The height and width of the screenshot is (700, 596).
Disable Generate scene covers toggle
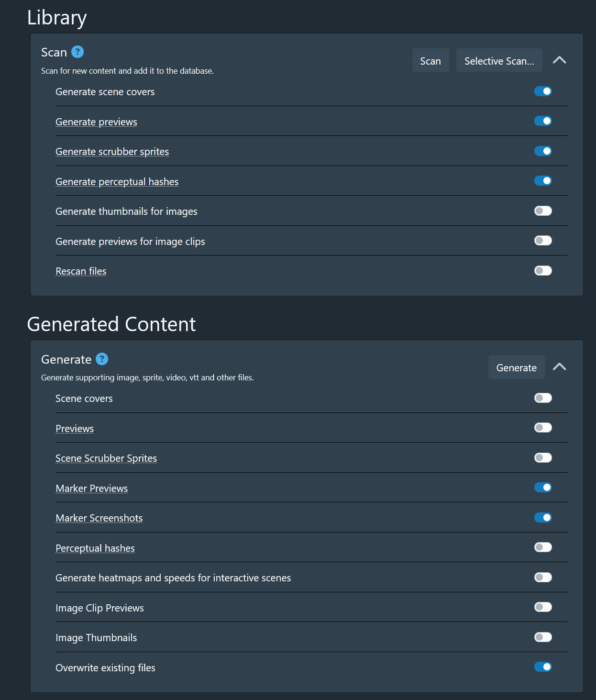tap(543, 91)
